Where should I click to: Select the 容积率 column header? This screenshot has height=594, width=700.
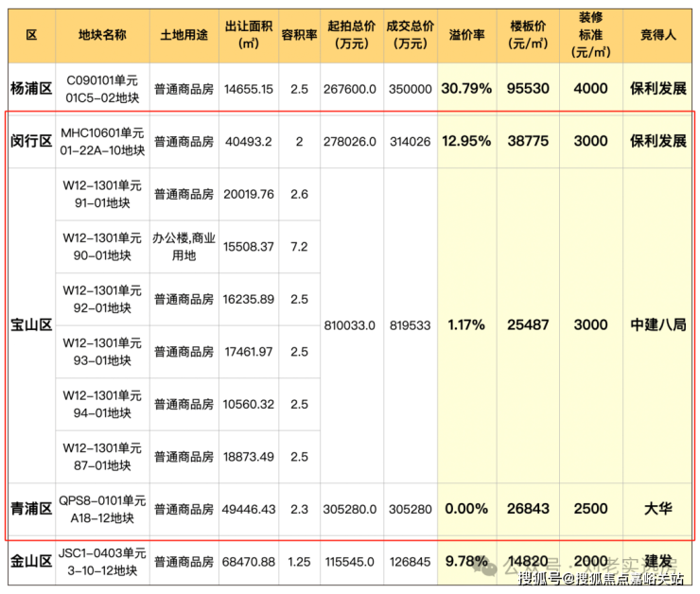pos(299,34)
